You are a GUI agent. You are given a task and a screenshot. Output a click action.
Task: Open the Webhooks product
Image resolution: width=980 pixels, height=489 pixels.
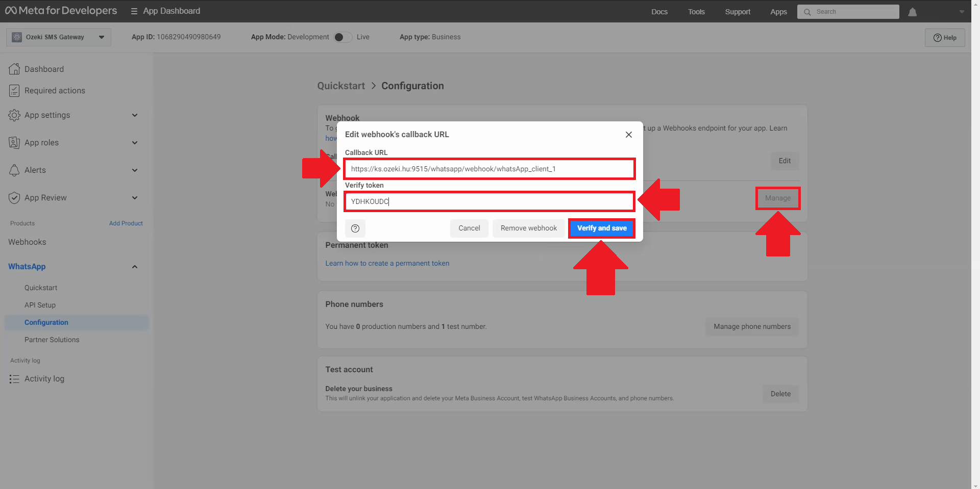click(x=27, y=242)
